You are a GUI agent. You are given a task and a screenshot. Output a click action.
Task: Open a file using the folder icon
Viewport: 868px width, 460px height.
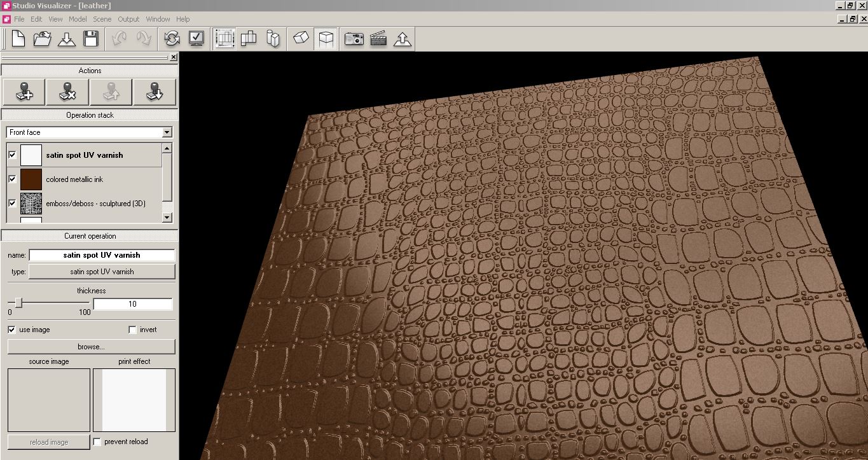[x=43, y=39]
